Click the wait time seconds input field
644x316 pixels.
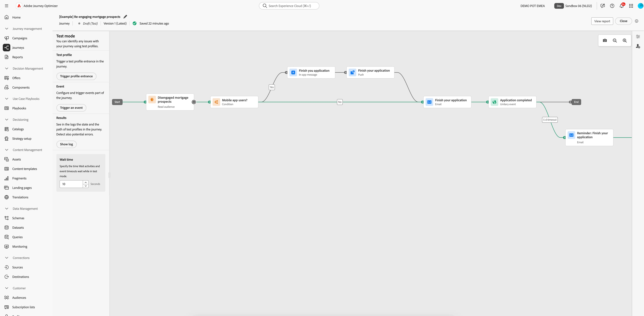click(x=71, y=184)
